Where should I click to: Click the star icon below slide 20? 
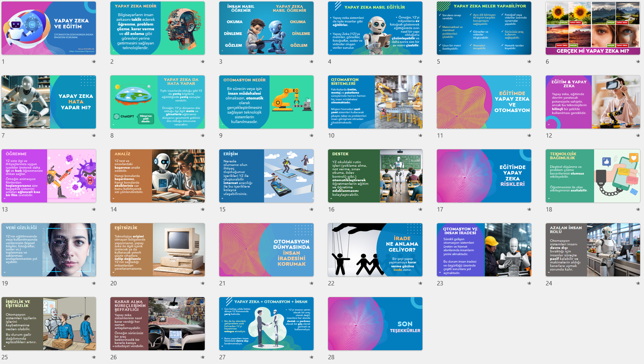click(203, 283)
